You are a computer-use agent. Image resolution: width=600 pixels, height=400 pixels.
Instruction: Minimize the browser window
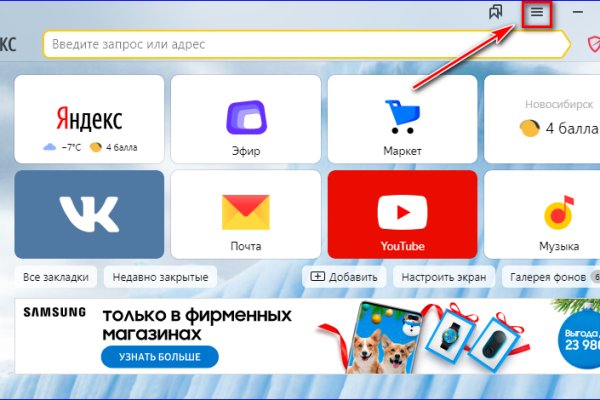(579, 13)
